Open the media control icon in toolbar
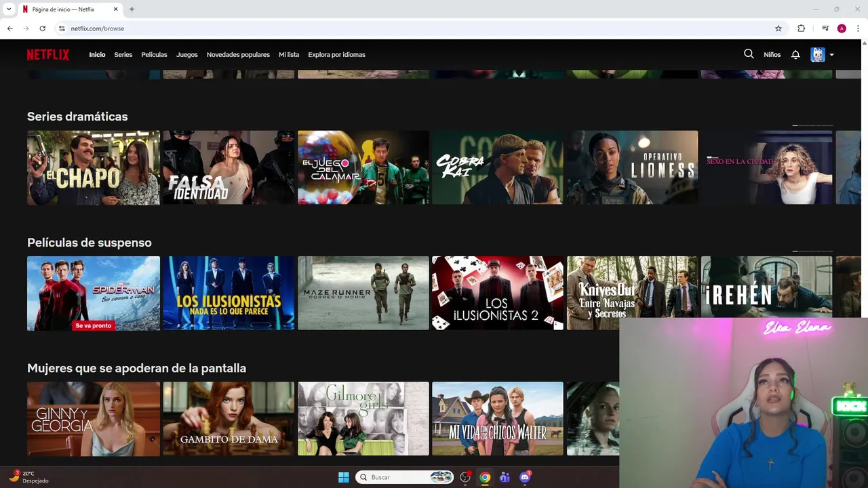The image size is (868, 488). pyautogui.click(x=825, y=28)
